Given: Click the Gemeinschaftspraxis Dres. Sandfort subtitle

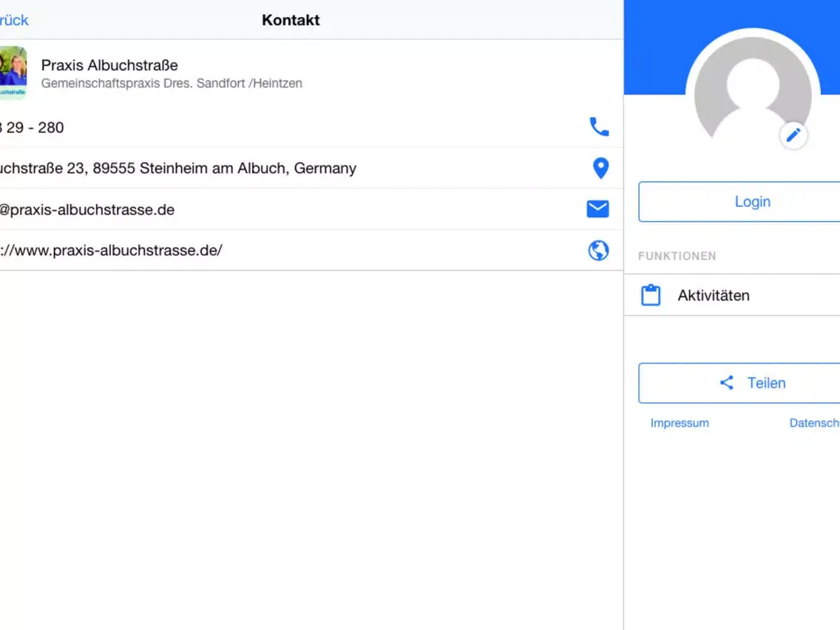Looking at the screenshot, I should coord(172,84).
